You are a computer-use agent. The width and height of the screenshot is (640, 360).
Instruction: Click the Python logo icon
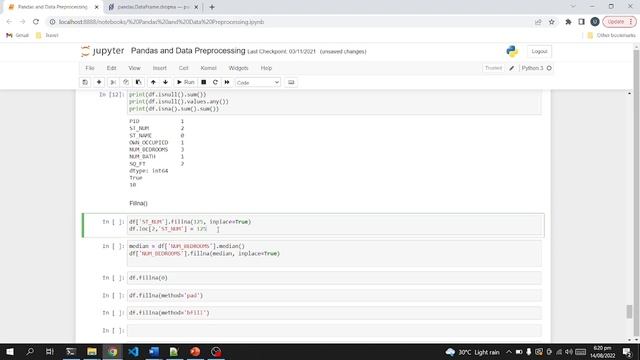(x=512, y=51)
